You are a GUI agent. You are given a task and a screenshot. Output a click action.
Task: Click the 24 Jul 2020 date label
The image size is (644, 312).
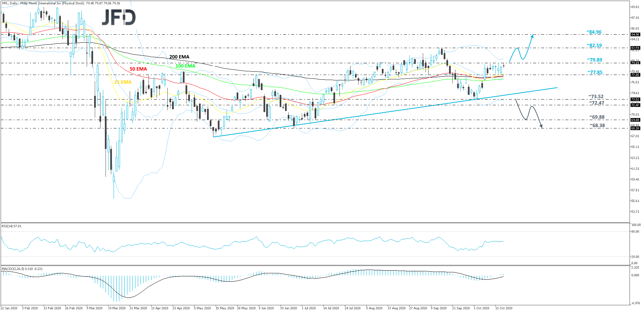tap(353, 308)
